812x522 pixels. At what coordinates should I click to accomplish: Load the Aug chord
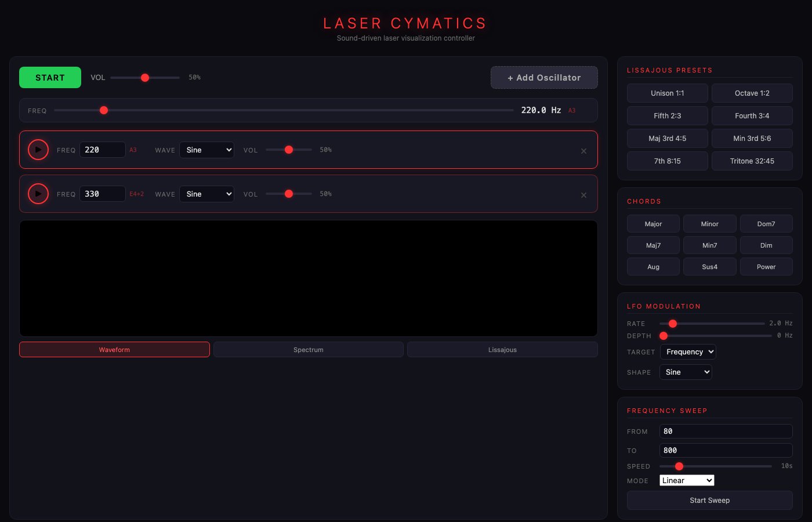[653, 267]
